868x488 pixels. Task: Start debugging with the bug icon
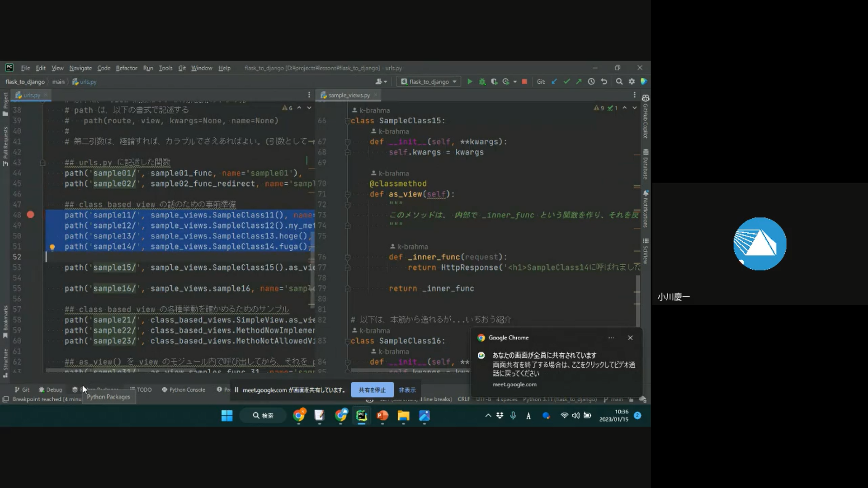pyautogui.click(x=482, y=82)
